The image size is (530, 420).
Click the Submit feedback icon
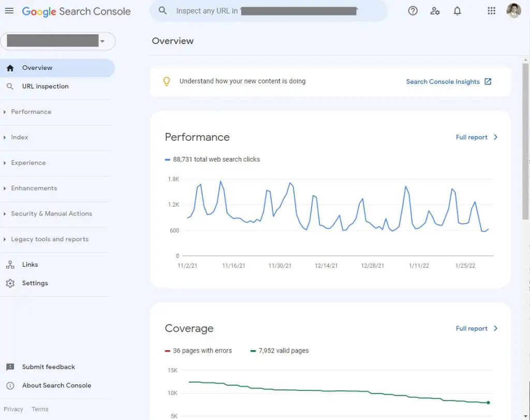click(x=10, y=367)
